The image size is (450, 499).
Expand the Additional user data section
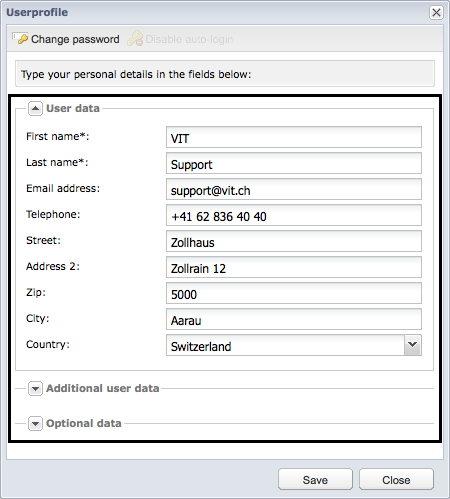35,388
